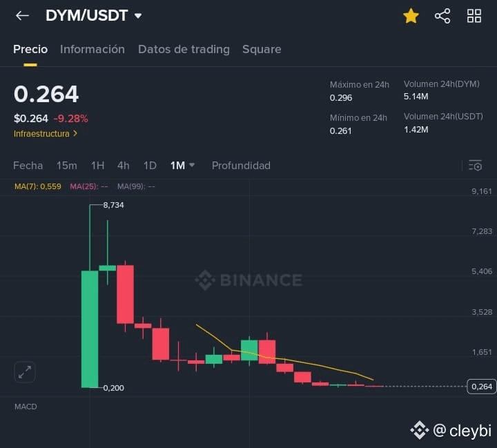Viewport: 497px width, 448px height.
Task: Click the 7,283 axis label
Action: pyautogui.click(x=482, y=231)
